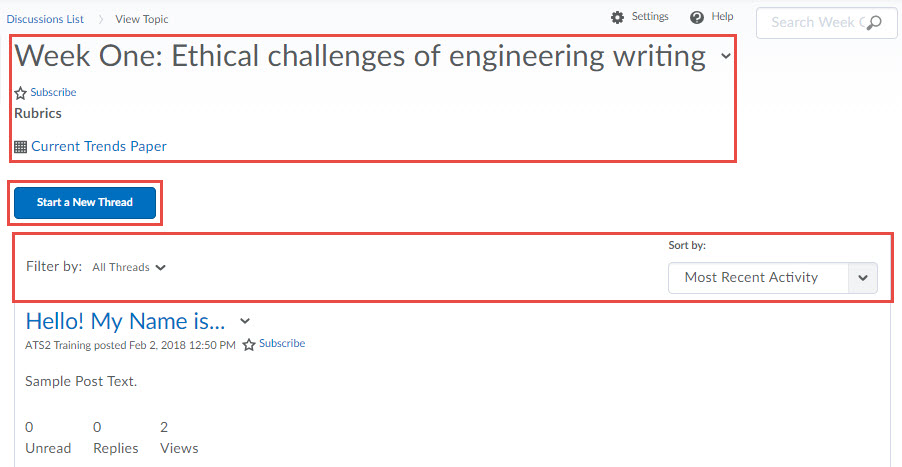Open the Current Trends Paper rubric link
Viewport: 902px width, 467px height.
(x=99, y=146)
